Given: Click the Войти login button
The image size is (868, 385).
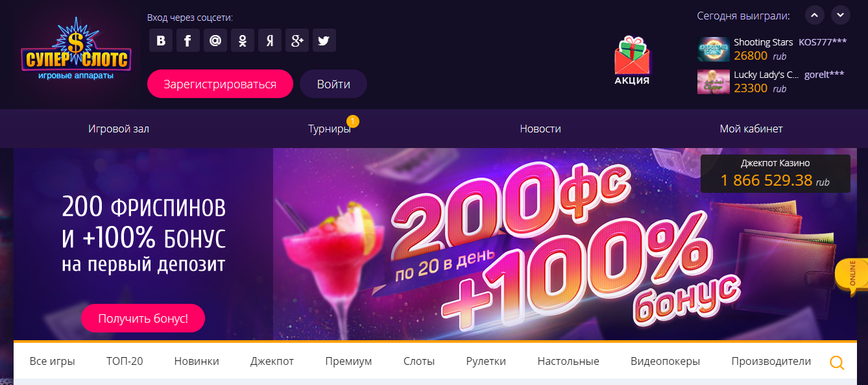Looking at the screenshot, I should 333,84.
